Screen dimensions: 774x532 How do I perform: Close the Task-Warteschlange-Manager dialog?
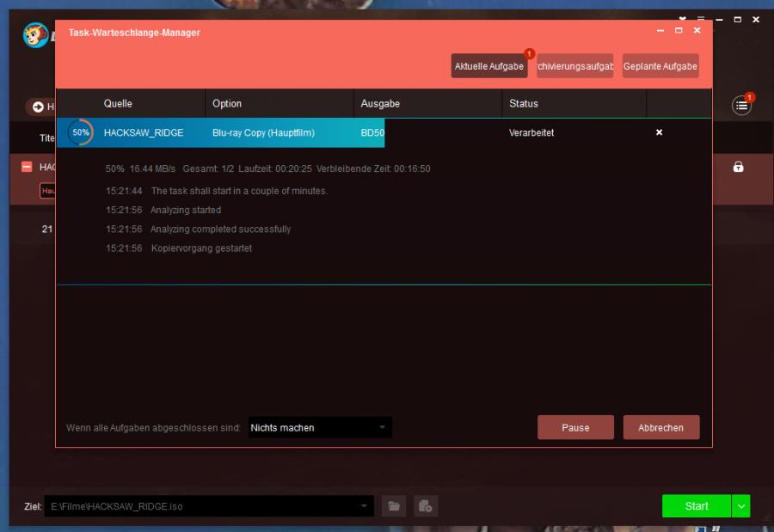tap(697, 31)
